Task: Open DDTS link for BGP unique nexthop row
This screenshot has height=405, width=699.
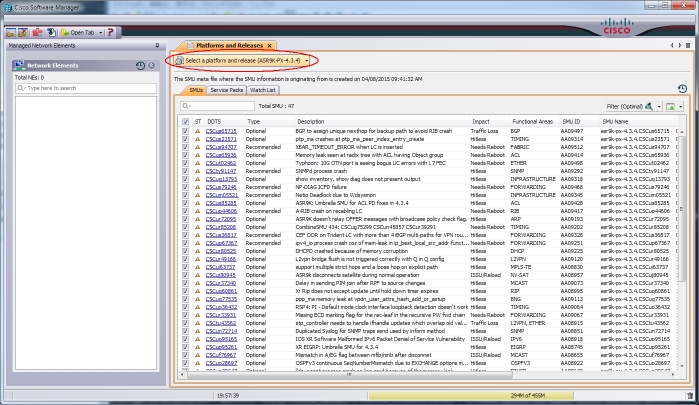Action: [221, 131]
